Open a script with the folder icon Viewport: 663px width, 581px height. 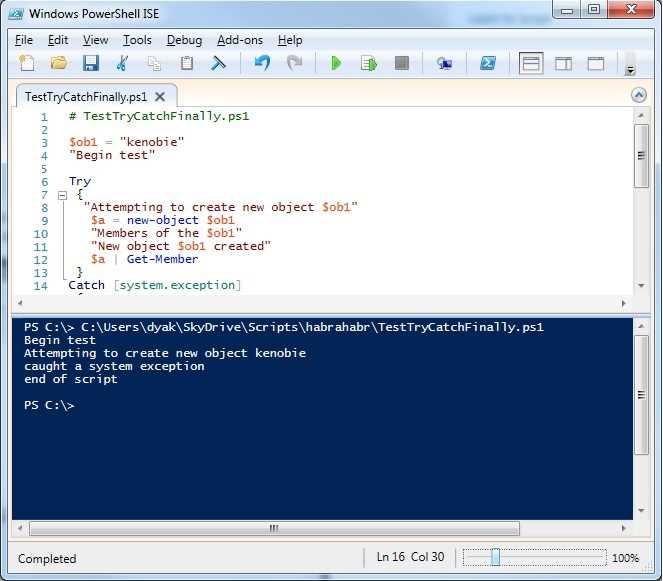pos(59,63)
